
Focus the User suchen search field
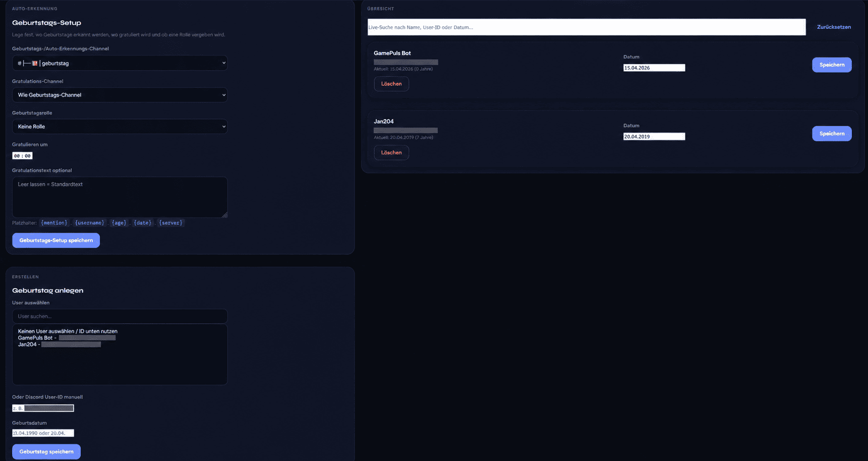[120, 316]
